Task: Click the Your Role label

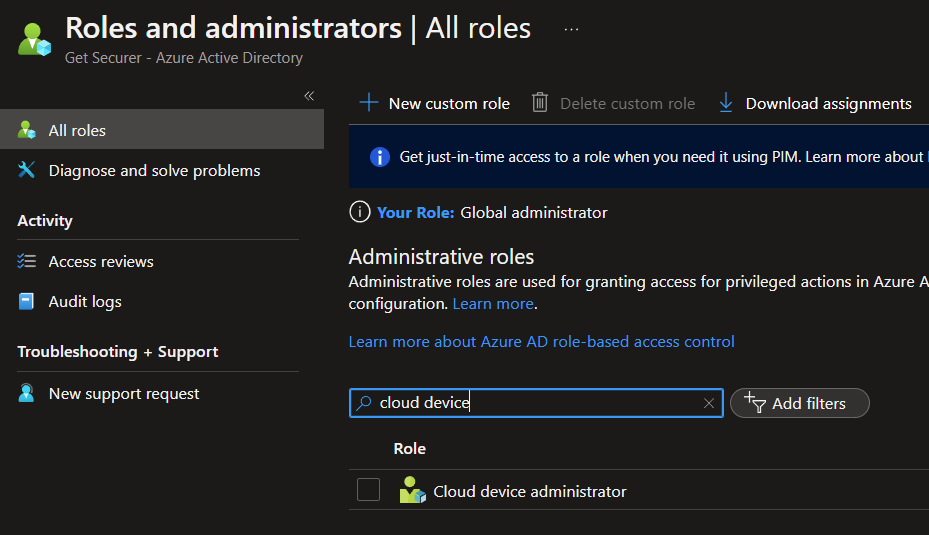Action: click(x=415, y=213)
